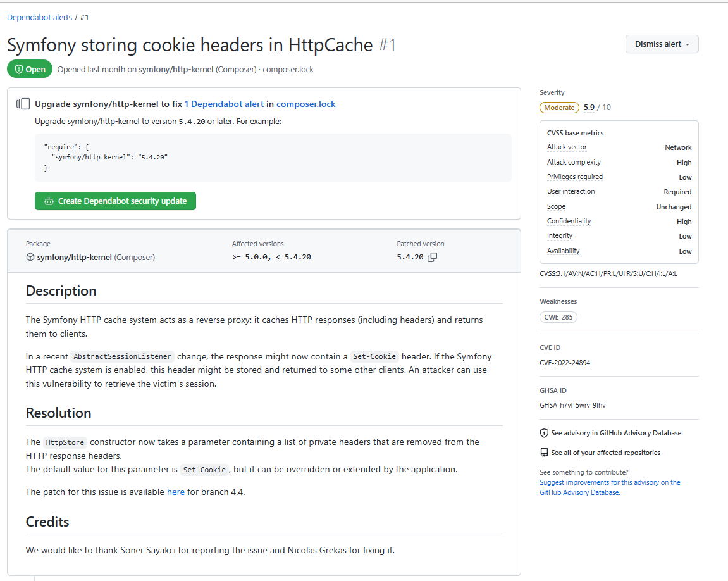This screenshot has height=581, width=728.
Task: Click the package cube icon next to symfony/http-kernel
Action: point(30,258)
